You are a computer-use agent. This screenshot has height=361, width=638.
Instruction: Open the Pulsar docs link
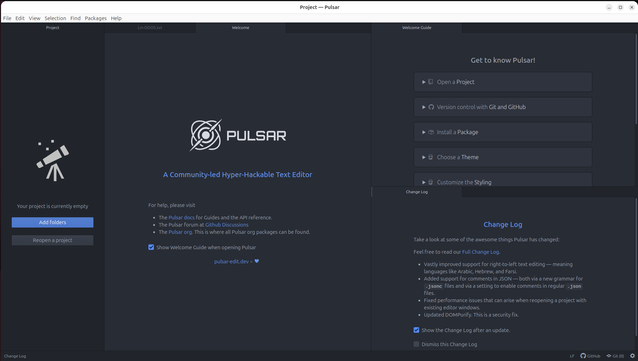pyautogui.click(x=181, y=218)
